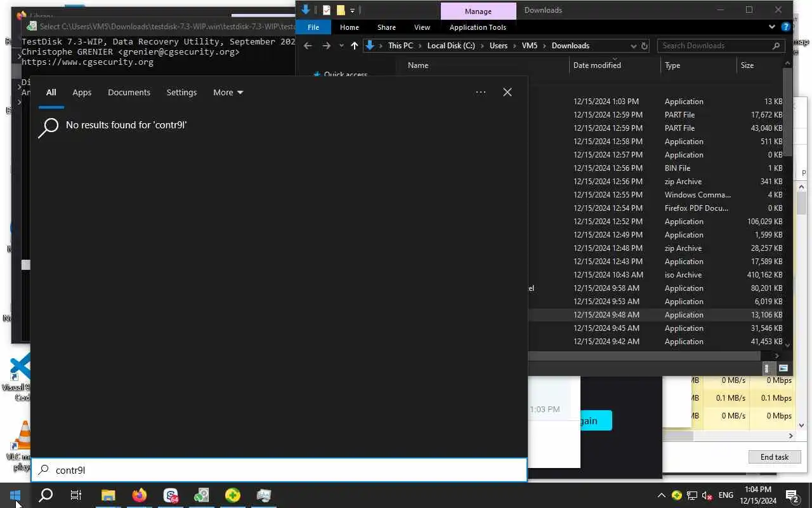812x508 pixels.
Task: Open File Explorer from the taskbar
Action: (x=108, y=495)
